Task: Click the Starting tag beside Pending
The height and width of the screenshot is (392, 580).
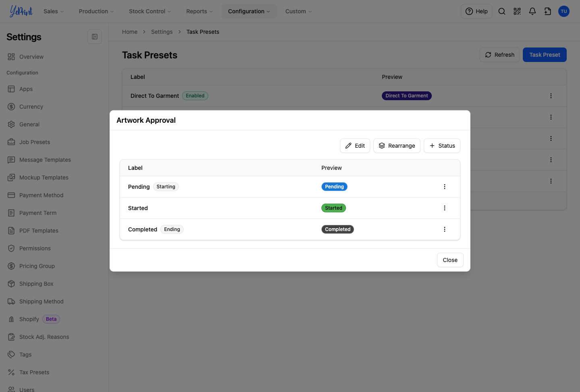Action: pyautogui.click(x=166, y=187)
